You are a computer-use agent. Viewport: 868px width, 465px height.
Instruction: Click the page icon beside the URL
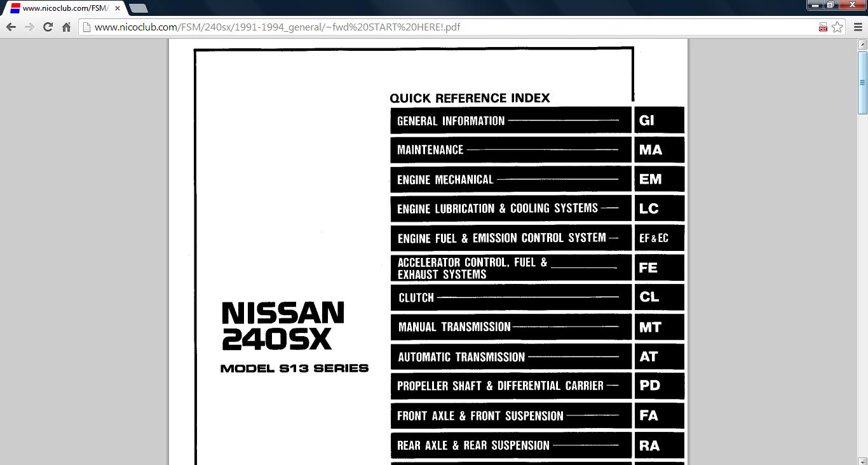tap(87, 27)
